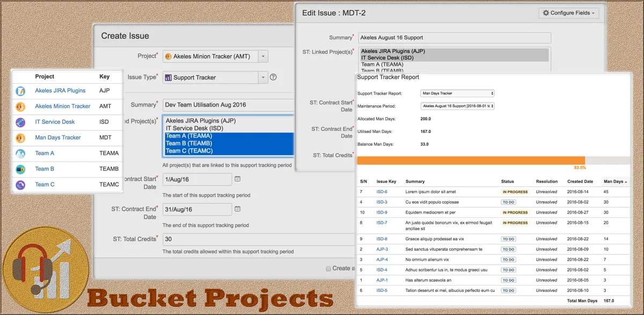Open issue ISD-9 from the report table
The height and width of the screenshot is (315, 644).
[382, 213]
